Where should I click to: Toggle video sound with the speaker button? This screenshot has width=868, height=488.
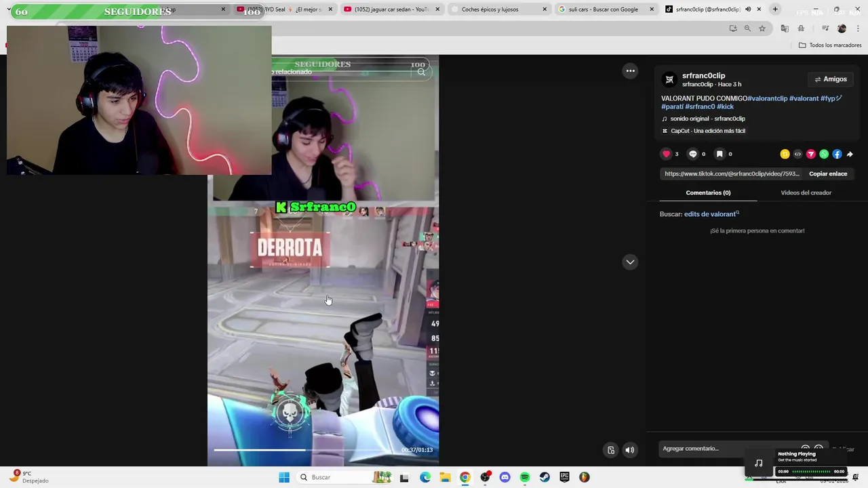coord(629,449)
